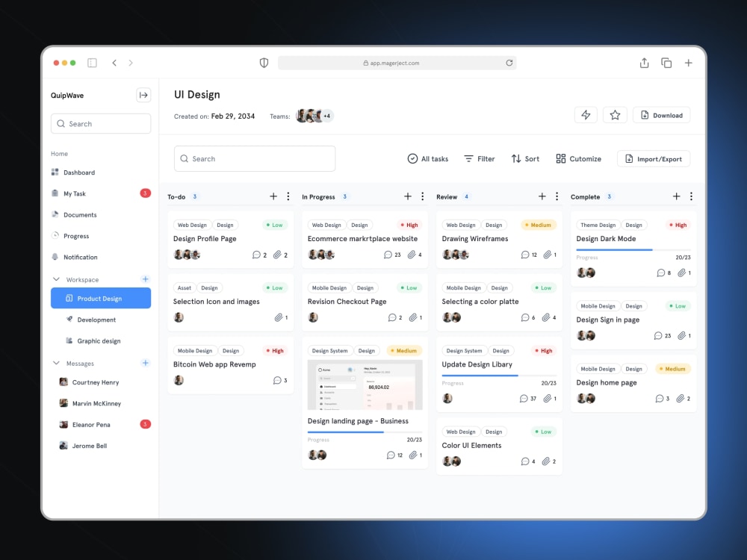Click progress bar on Design Dark Mode card
This screenshot has height=560, width=747.
(x=633, y=249)
